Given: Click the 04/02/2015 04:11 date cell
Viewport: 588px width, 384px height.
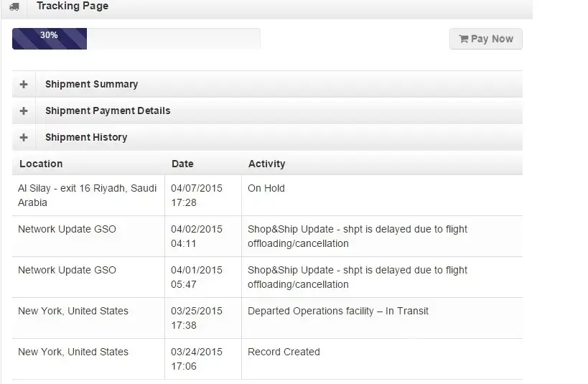Looking at the screenshot, I should pyautogui.click(x=196, y=236).
